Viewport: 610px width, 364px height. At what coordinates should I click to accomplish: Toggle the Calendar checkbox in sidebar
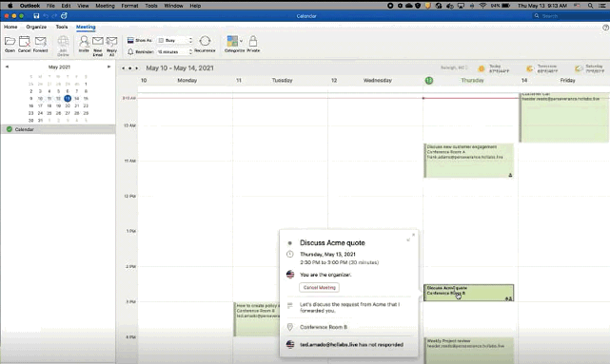click(10, 129)
